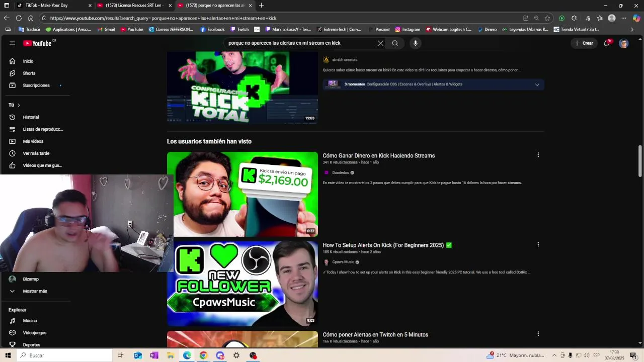Show hidden system tray icons
This screenshot has width=644, height=362.
(x=554, y=355)
